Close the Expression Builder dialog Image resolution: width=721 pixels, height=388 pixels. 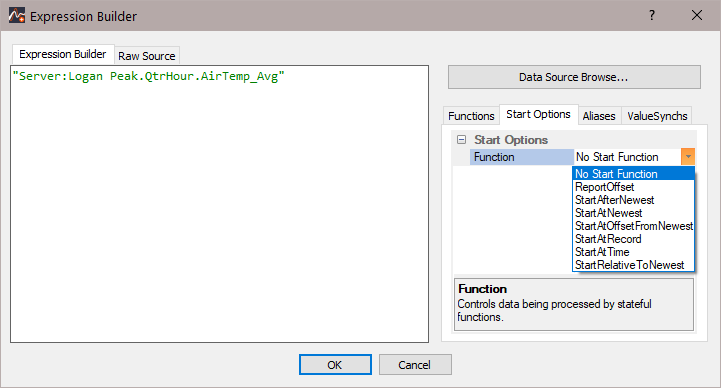[x=697, y=16]
